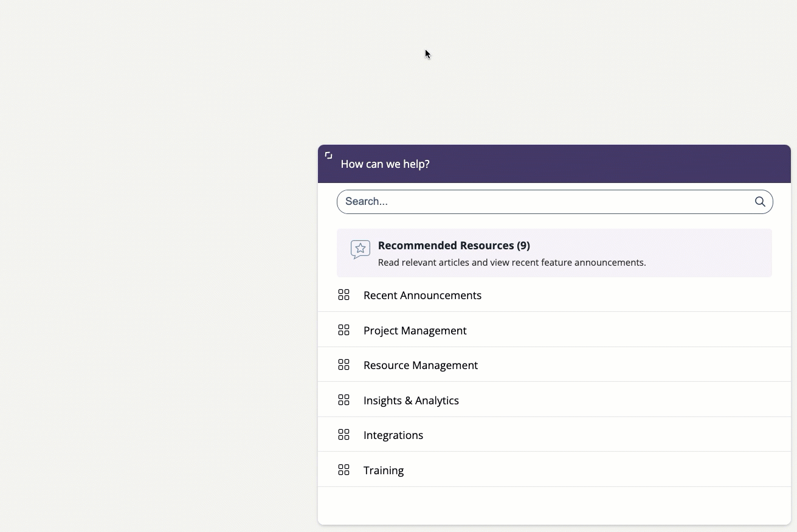The image size is (797, 532).
Task: Open Recommended Resources (9) heading
Action: 454,246
